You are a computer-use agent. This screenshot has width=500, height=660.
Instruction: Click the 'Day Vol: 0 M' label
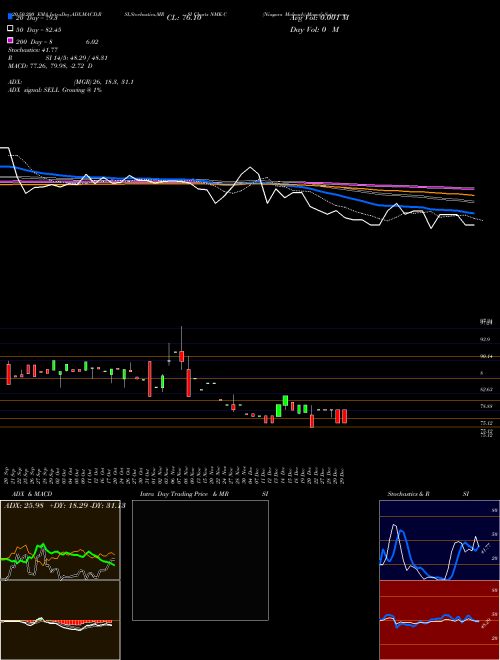pos(314,30)
